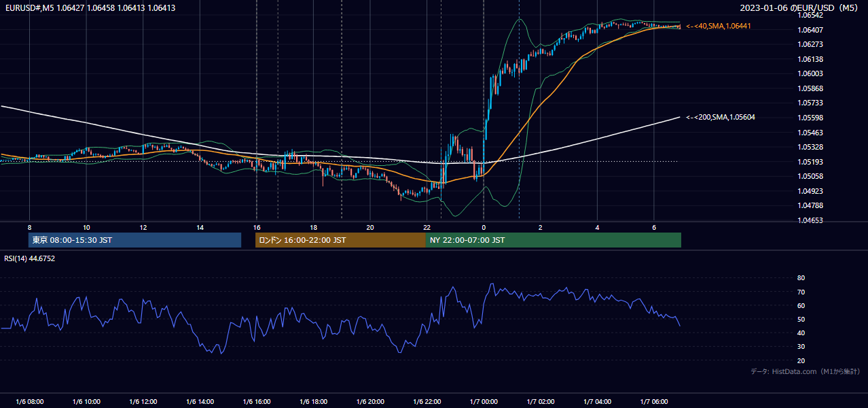The image size is (868, 408).
Task: Click price level 1.06138 on axis
Action: 810,59
